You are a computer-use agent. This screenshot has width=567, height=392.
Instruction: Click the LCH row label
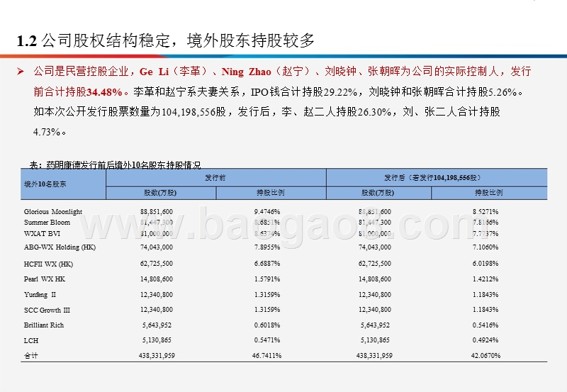[31, 340]
